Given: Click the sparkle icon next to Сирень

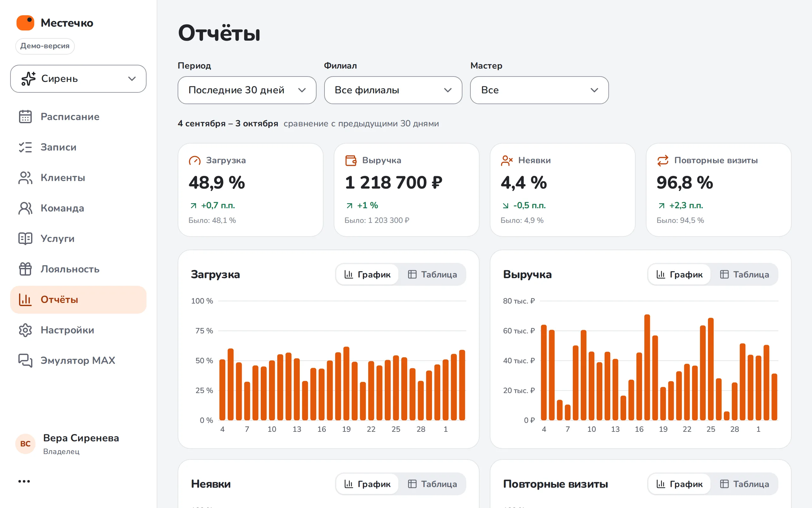Looking at the screenshot, I should tap(29, 79).
